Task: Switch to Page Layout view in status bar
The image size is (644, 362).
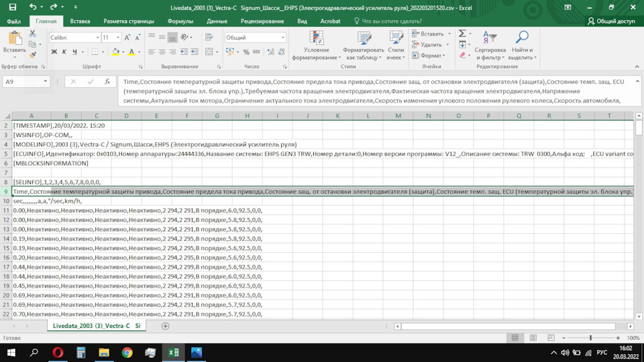Action: pyautogui.click(x=533, y=337)
